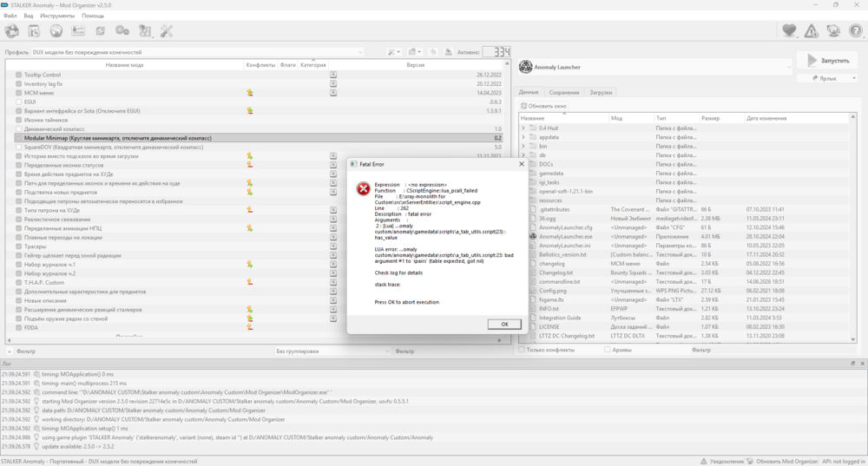The image size is (868, 466).
Task: Sort by the Размер column header
Action: click(720, 118)
